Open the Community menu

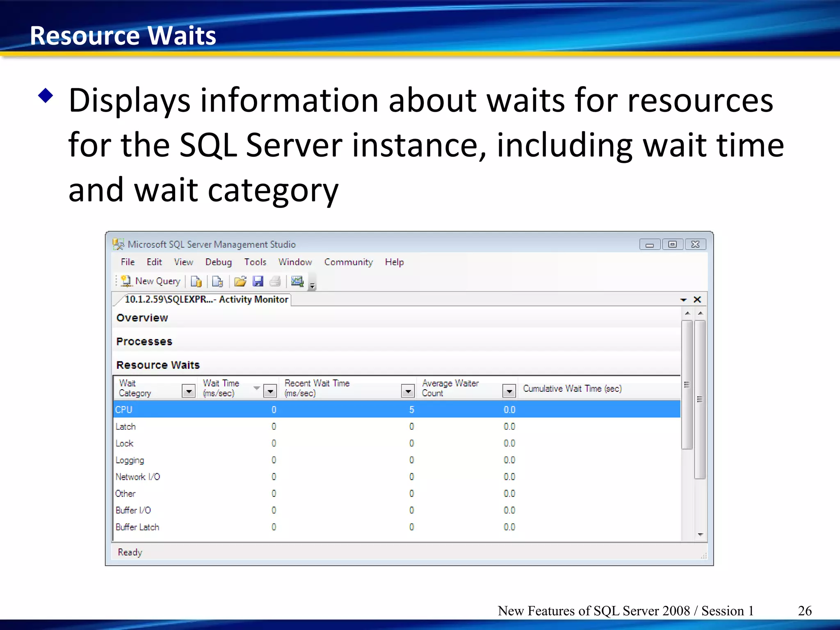(x=349, y=262)
